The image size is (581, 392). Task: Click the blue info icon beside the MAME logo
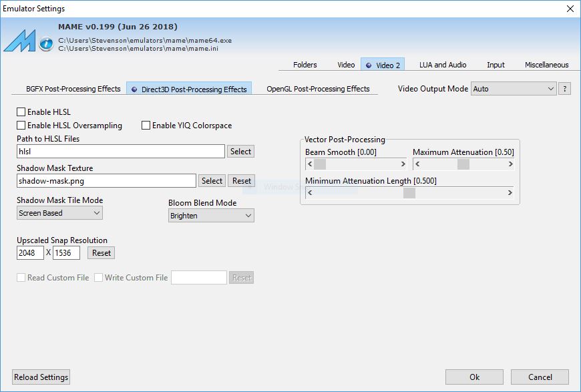tap(46, 43)
